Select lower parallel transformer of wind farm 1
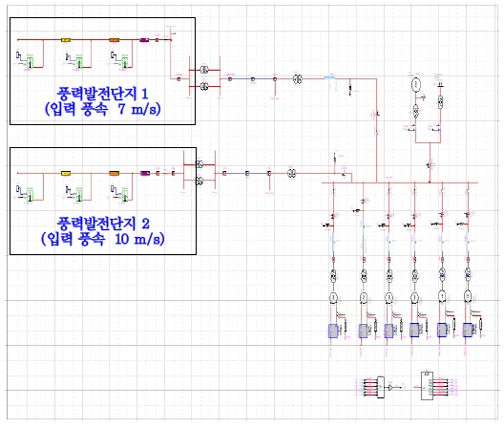The width and height of the screenshot is (504, 428). point(204,86)
